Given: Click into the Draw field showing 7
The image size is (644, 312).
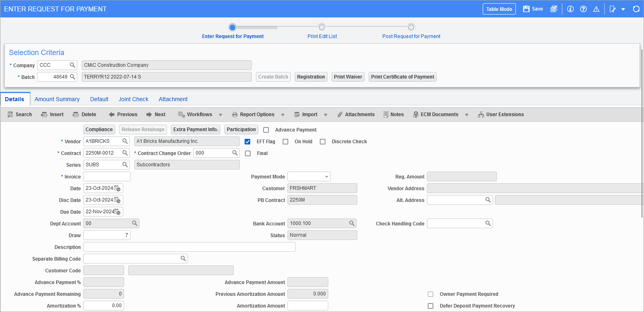Looking at the screenshot, I should (x=107, y=235).
